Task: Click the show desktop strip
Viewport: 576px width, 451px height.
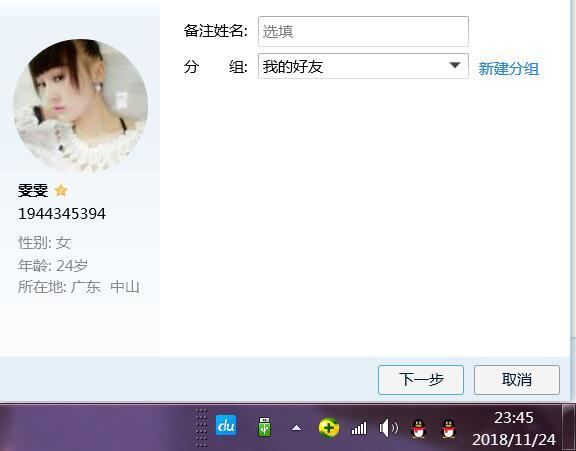Action: pos(569,427)
